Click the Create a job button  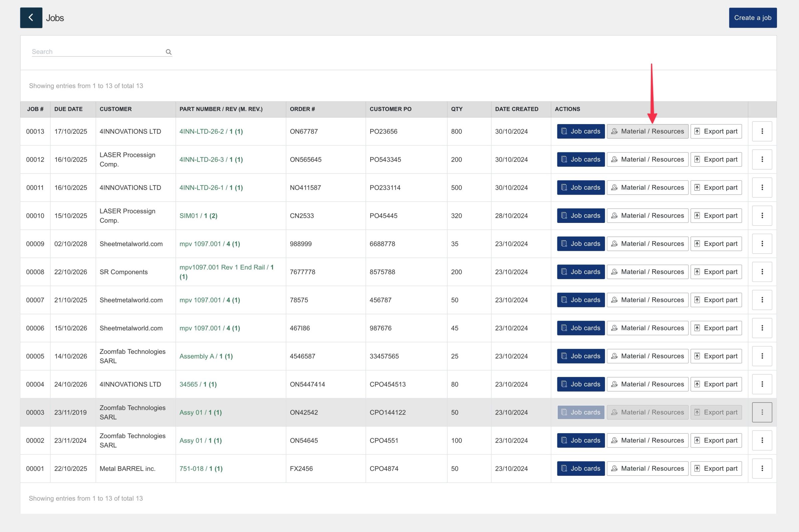click(x=752, y=18)
